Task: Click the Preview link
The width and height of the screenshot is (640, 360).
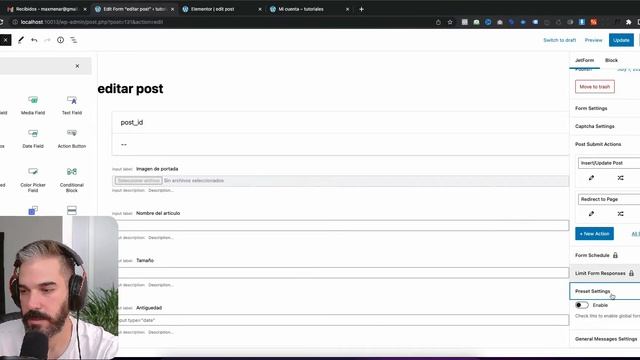Action: click(x=593, y=40)
